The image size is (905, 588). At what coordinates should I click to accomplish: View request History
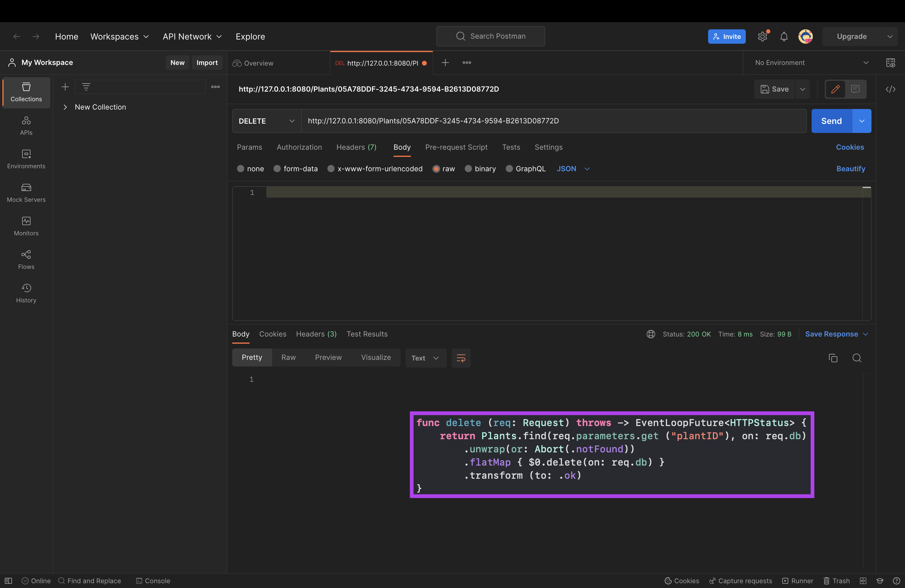click(25, 293)
